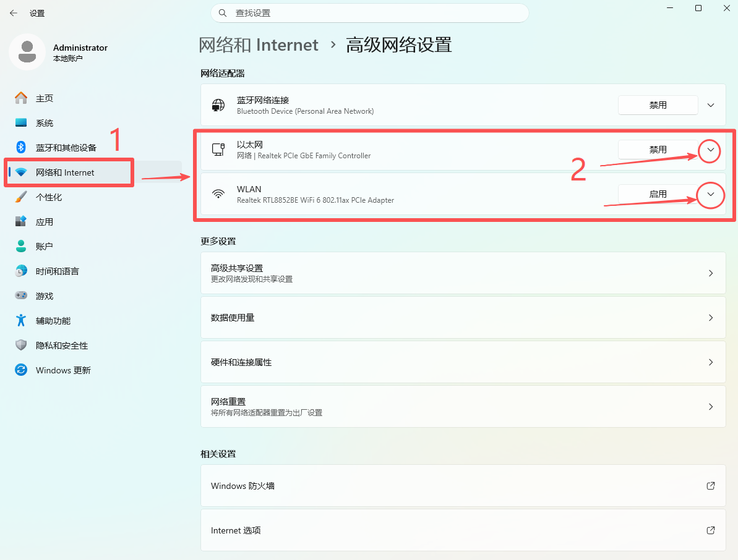
Task: Enable the WLAN adapter with 启用
Action: 658,193
